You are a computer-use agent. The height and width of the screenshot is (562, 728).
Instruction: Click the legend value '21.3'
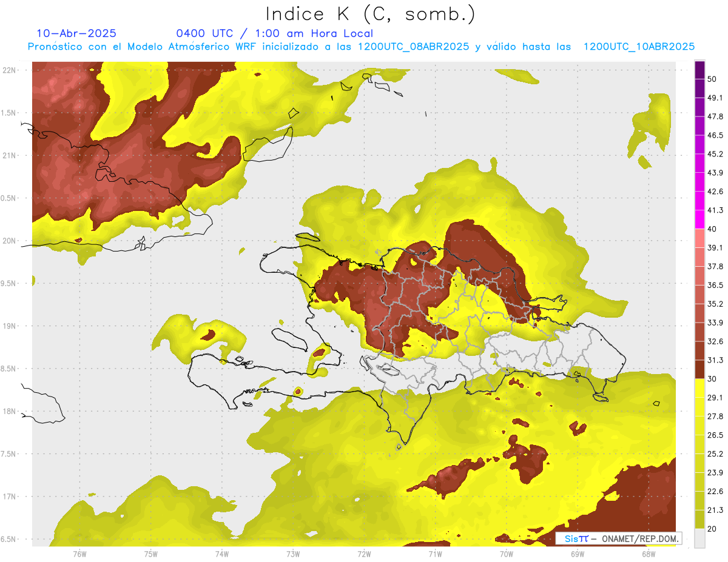pyautogui.click(x=716, y=510)
